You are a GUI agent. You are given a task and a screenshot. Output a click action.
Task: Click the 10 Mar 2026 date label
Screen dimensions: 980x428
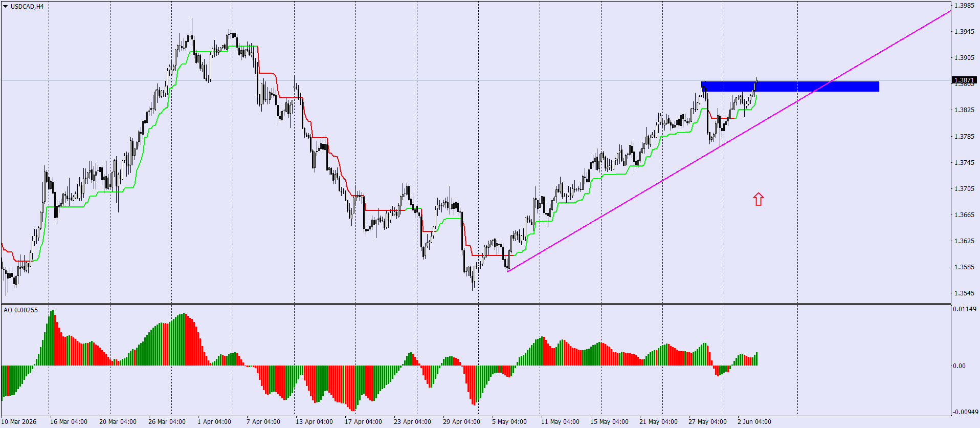click(19, 422)
